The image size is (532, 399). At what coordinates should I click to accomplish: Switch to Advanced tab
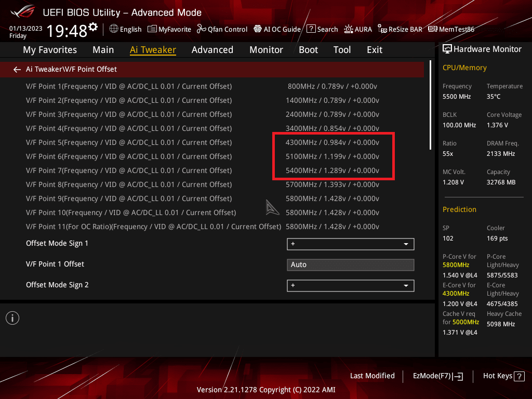point(212,50)
